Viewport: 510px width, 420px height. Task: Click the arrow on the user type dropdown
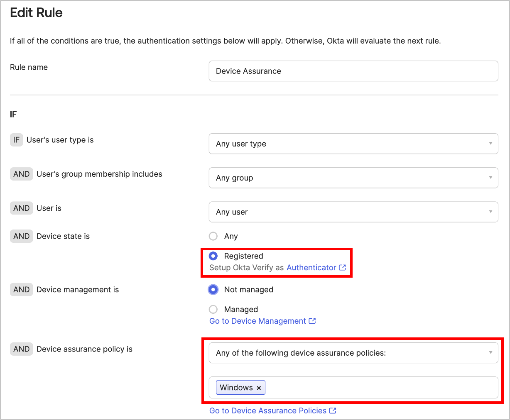490,144
